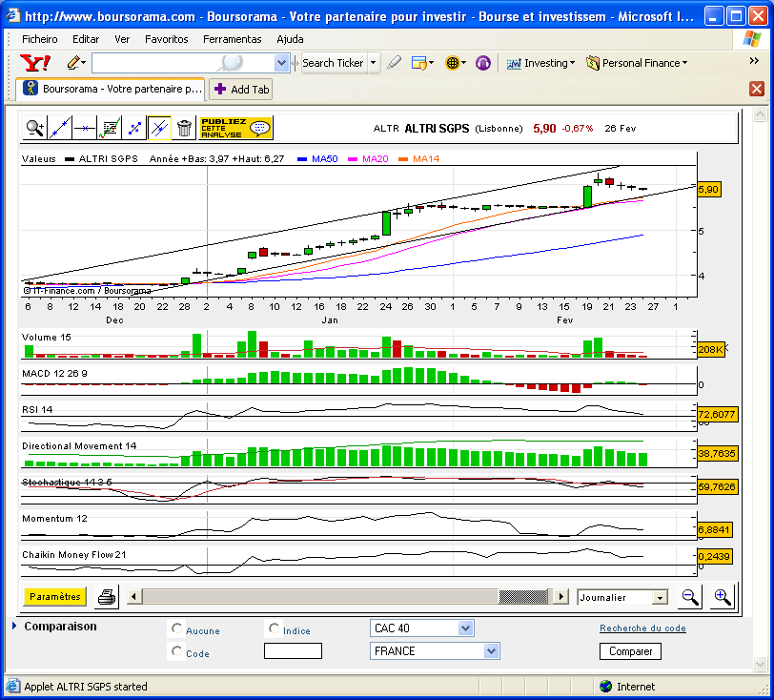Select the Code radio button
This screenshot has width=774, height=700.
(x=176, y=651)
